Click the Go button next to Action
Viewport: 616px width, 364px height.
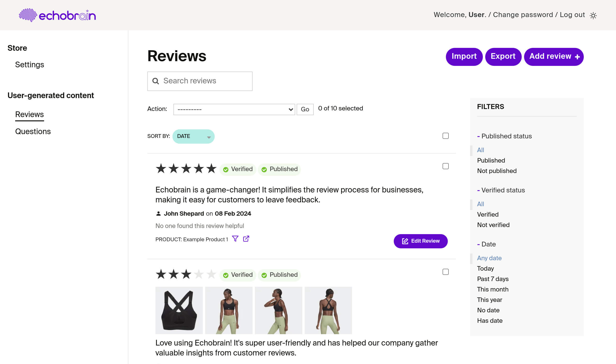click(x=305, y=109)
